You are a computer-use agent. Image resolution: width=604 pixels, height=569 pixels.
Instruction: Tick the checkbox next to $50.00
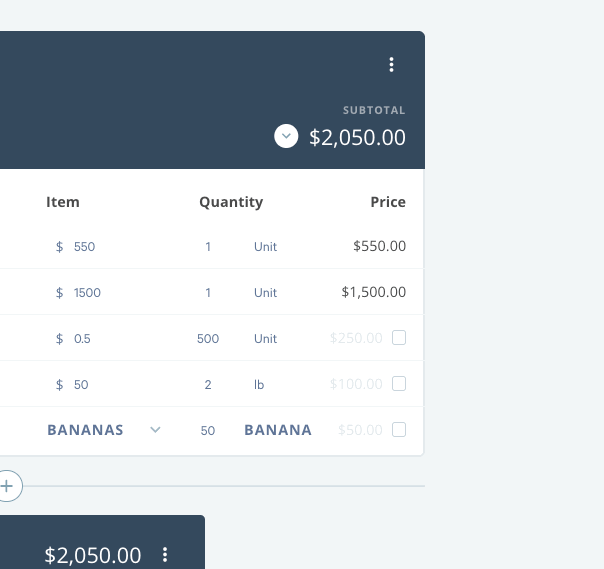click(x=399, y=430)
